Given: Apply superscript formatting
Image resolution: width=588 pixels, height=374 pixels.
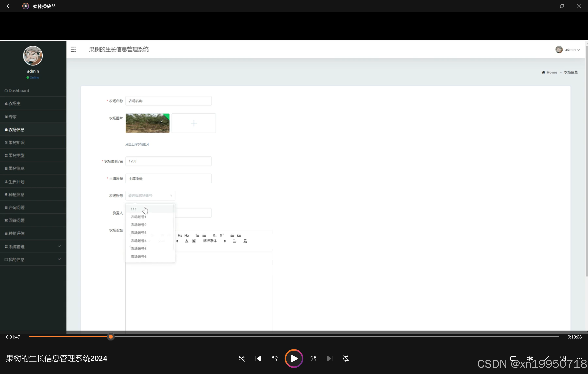Looking at the screenshot, I should (221, 235).
